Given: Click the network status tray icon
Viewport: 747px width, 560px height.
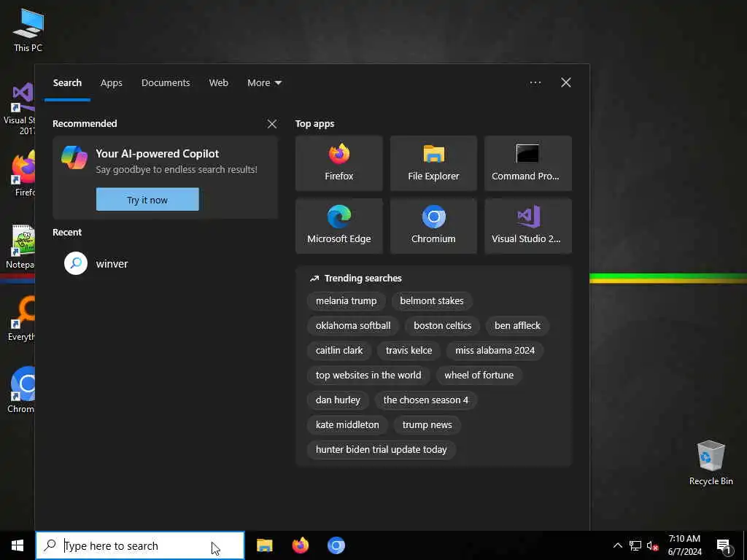Looking at the screenshot, I should [x=635, y=545].
